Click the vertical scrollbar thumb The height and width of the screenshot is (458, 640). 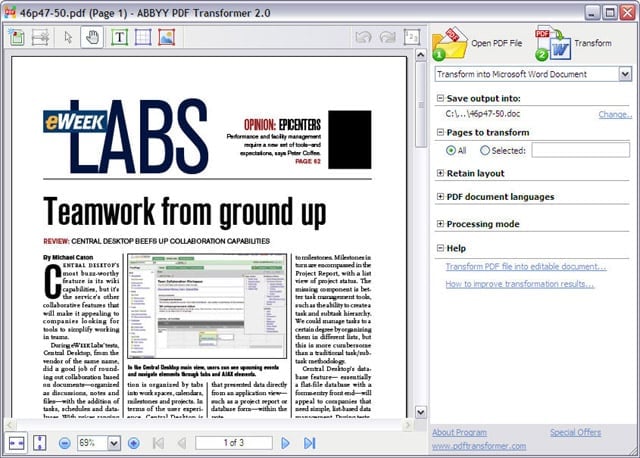(420, 104)
